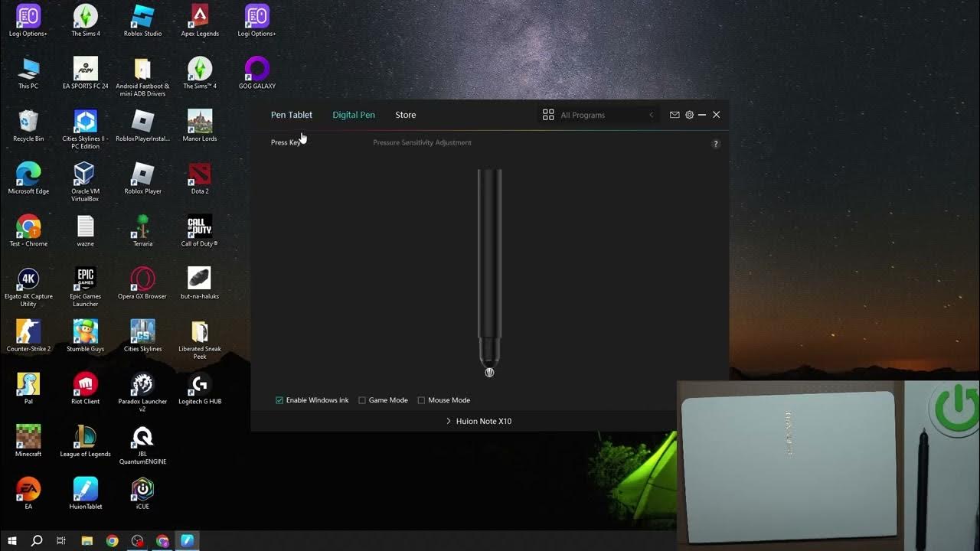The width and height of the screenshot is (980, 551).
Task: Open the Huion settings gear
Action: click(689, 115)
